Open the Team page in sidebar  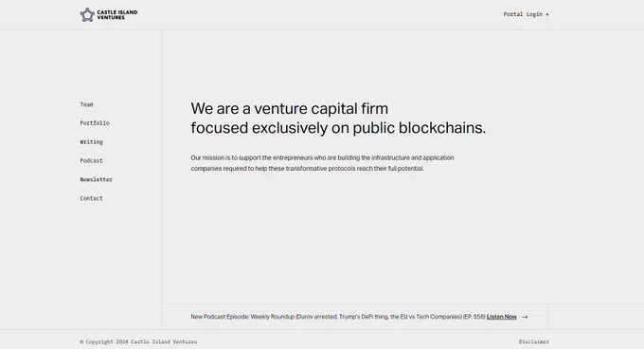pos(87,104)
